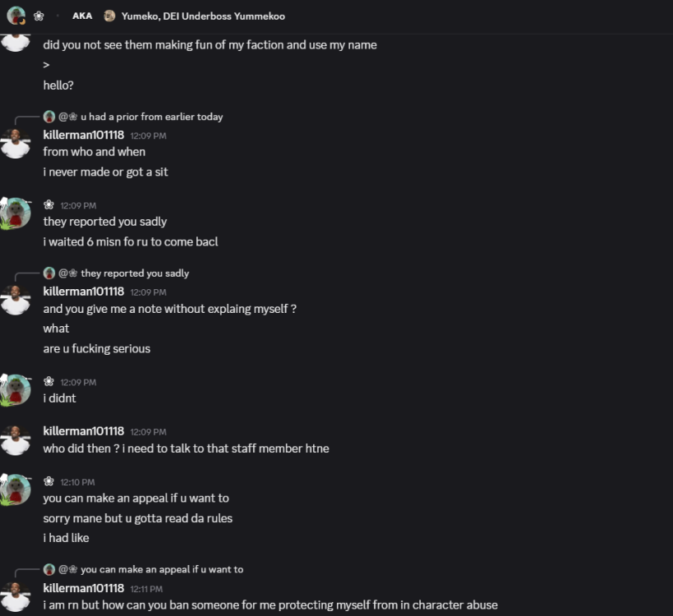Open killerman101118's avatar beside "and you give me a note"
This screenshot has width=673, height=616.
point(16,300)
